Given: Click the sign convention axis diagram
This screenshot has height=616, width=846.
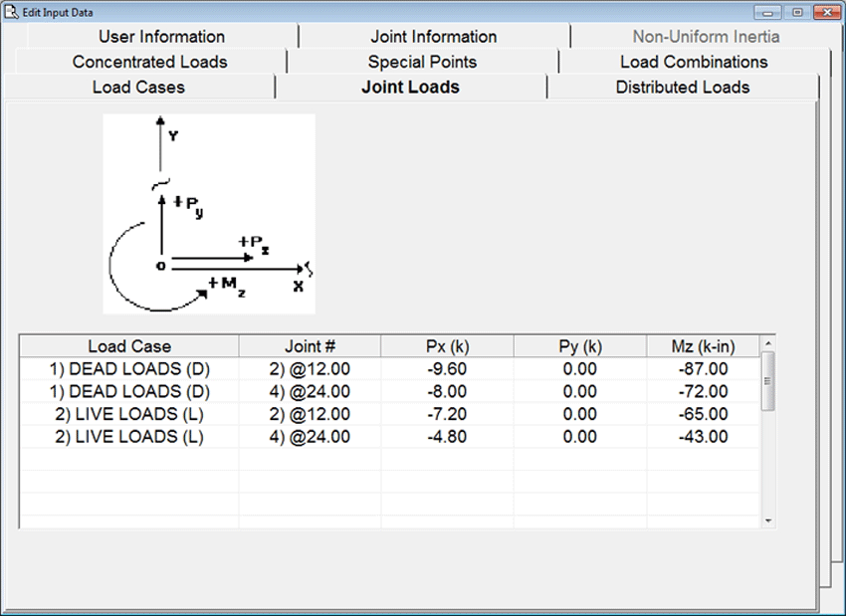Looking at the screenshot, I should coord(209,214).
